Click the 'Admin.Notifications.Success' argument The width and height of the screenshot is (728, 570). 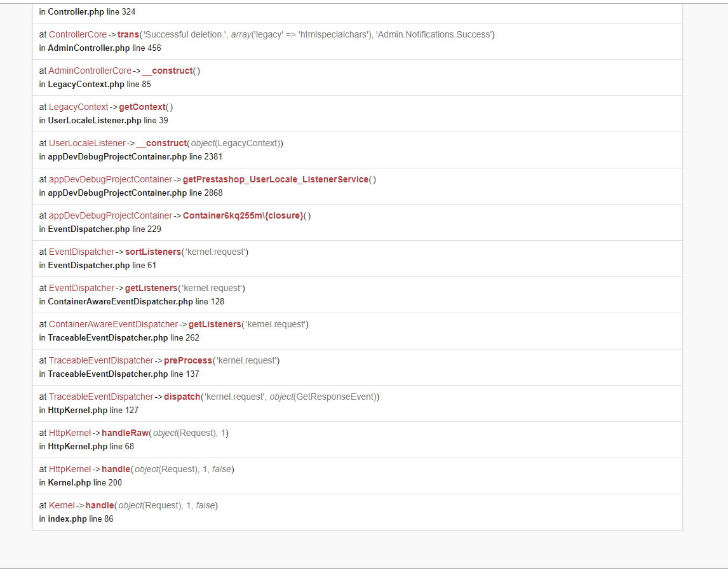[x=434, y=34]
